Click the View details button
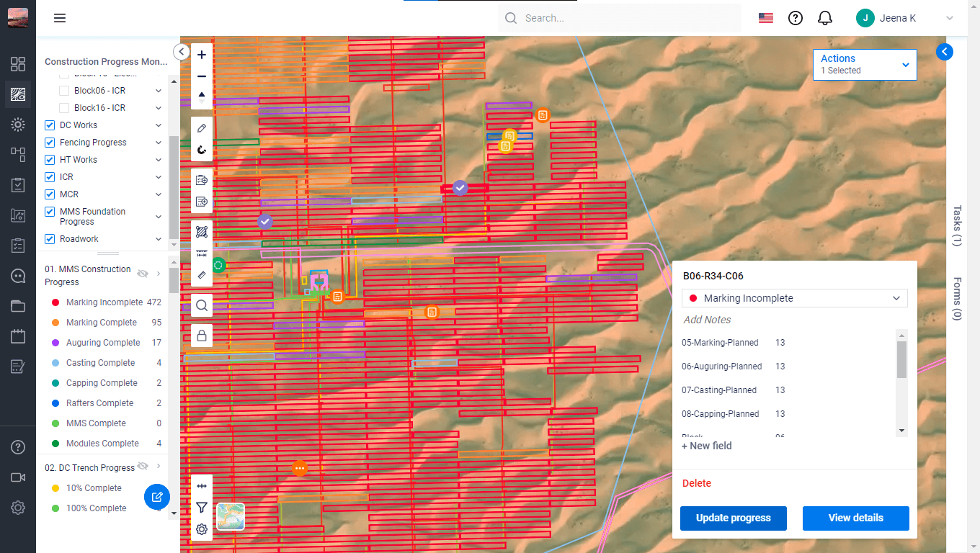The image size is (980, 553). coord(856,518)
